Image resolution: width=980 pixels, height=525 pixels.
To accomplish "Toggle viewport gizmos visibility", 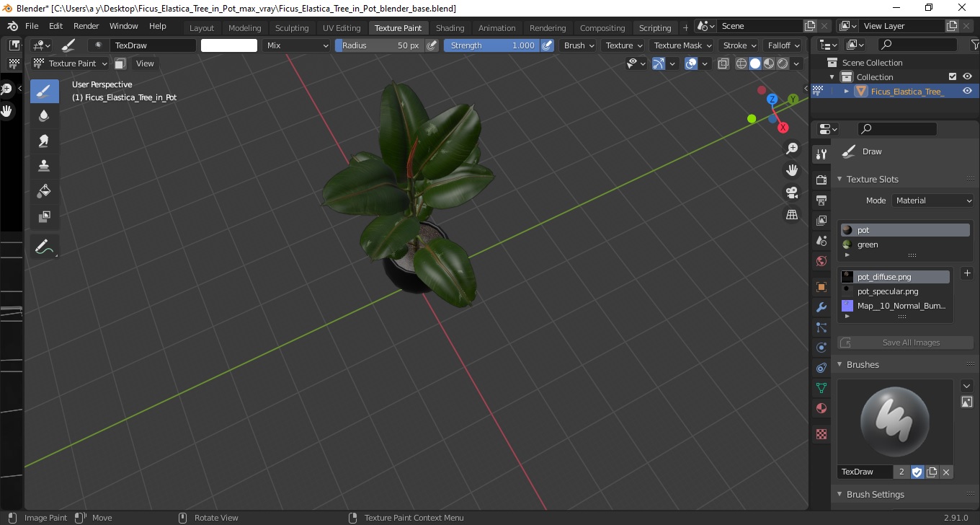I will tap(658, 63).
